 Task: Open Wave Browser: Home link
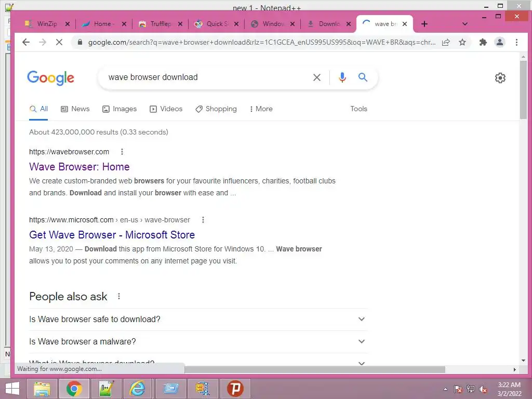click(x=79, y=167)
